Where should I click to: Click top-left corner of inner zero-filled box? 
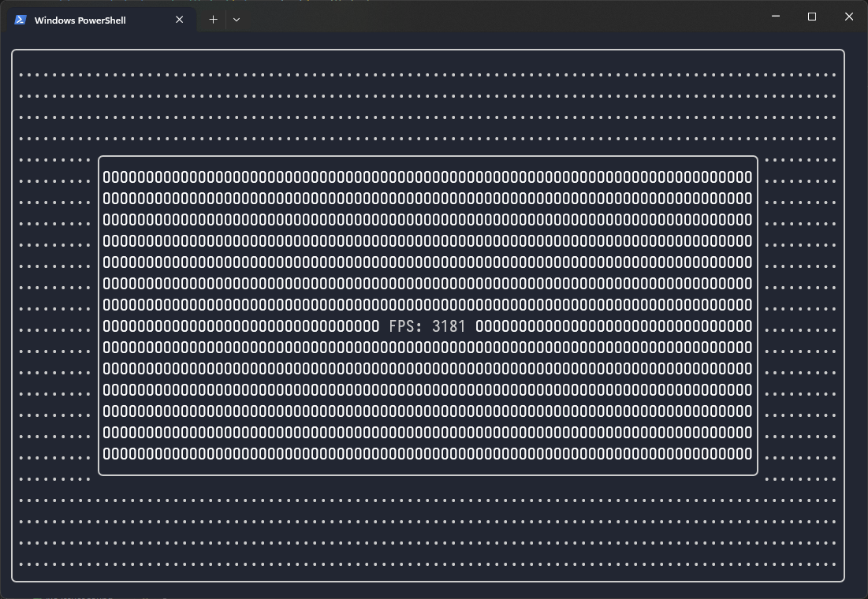(x=99, y=158)
